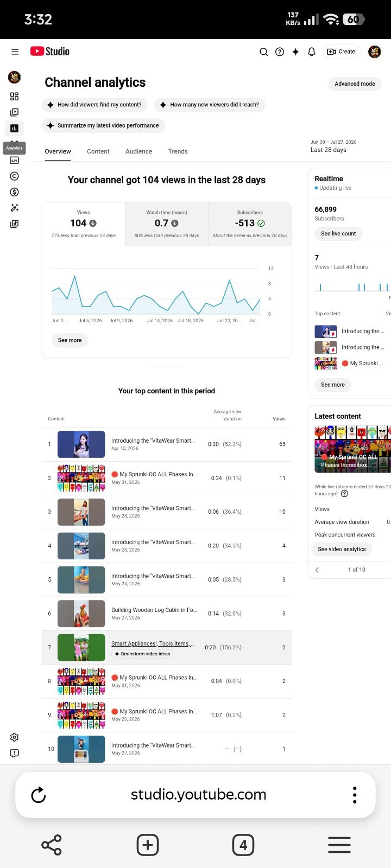This screenshot has height=868, width=391.
Task: Open channel avatar in sidebar
Action: (15, 77)
